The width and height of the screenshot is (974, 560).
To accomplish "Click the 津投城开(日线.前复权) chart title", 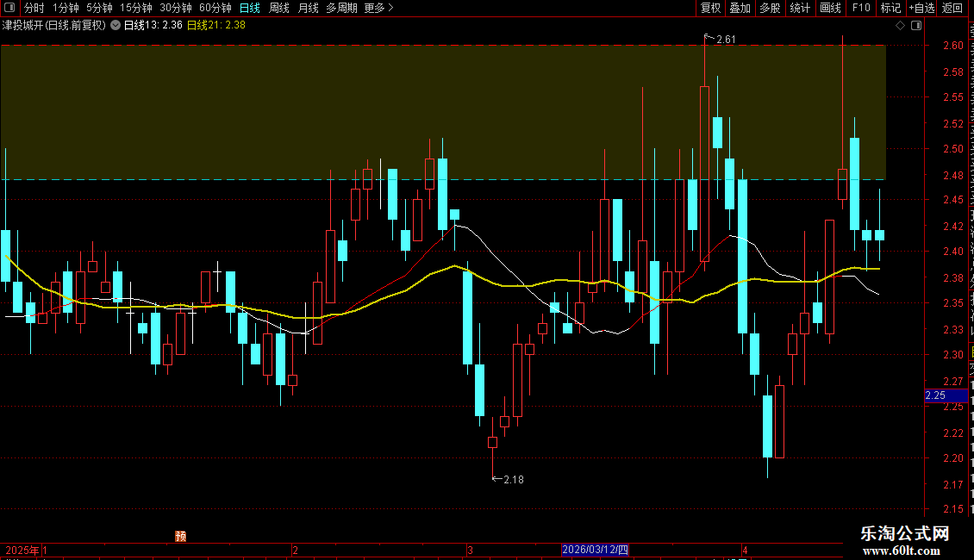I will pyautogui.click(x=54, y=26).
